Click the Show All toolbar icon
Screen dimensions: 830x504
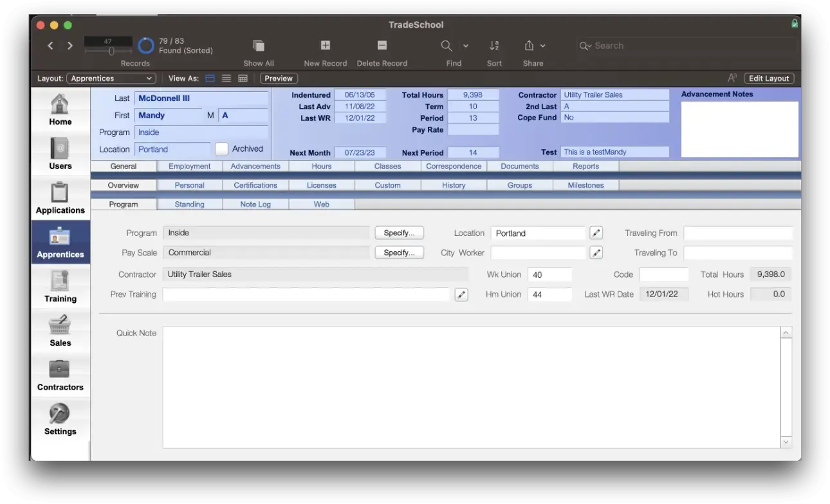258,46
